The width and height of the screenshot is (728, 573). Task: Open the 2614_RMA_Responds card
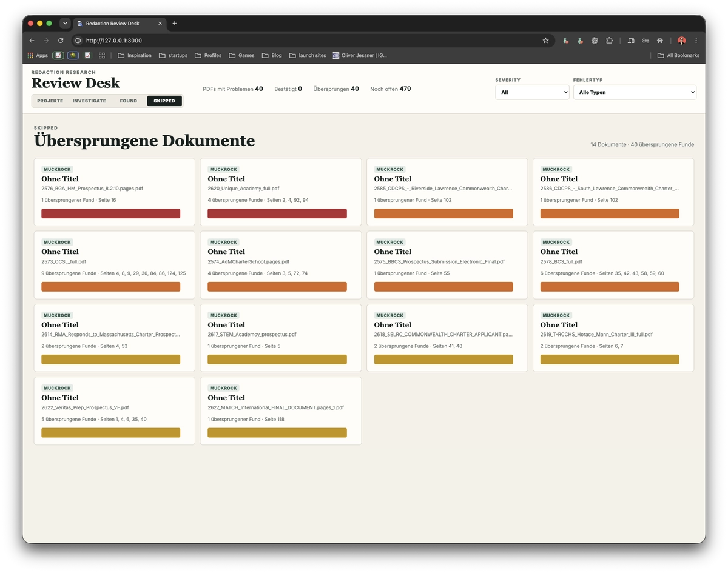click(115, 338)
